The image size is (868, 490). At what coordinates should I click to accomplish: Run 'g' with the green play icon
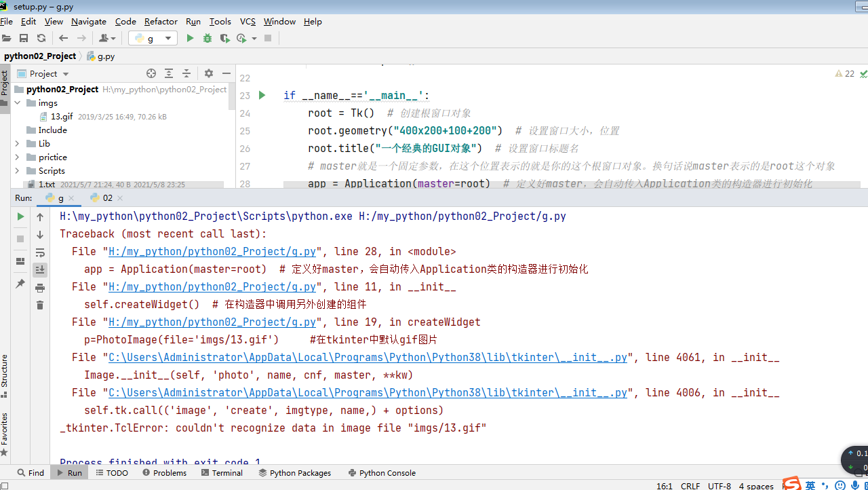point(190,39)
